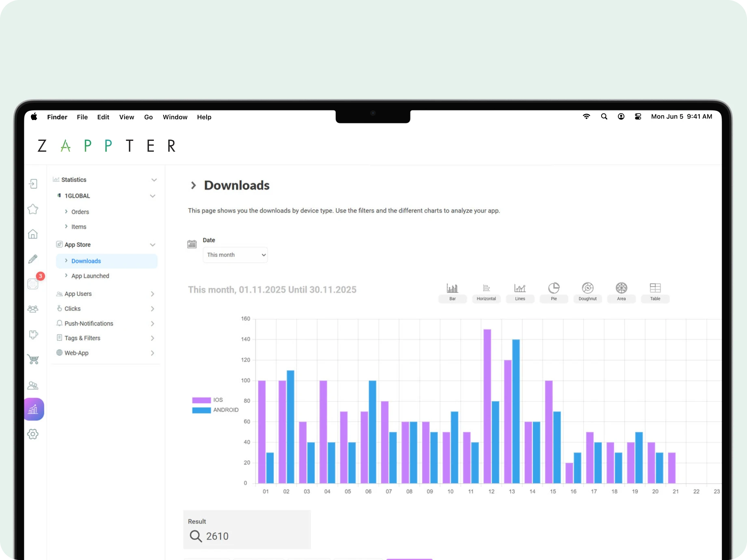Image resolution: width=747 pixels, height=560 pixels.
Task: Collapse the Statistics section
Action: point(154,180)
